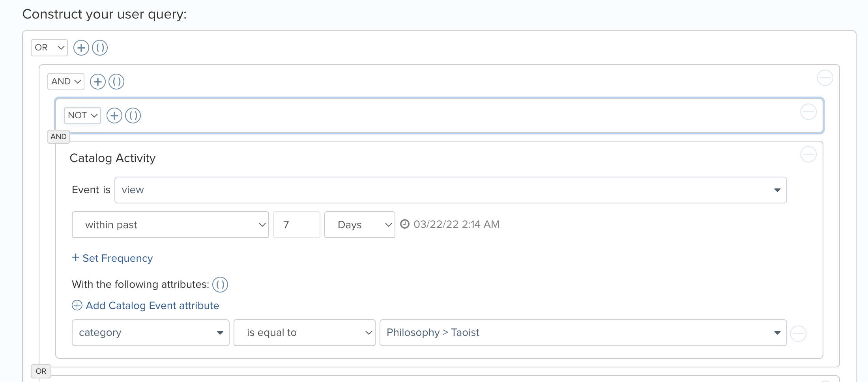The width and height of the screenshot is (868, 382).
Task: Remove the outer AND group
Action: (825, 78)
